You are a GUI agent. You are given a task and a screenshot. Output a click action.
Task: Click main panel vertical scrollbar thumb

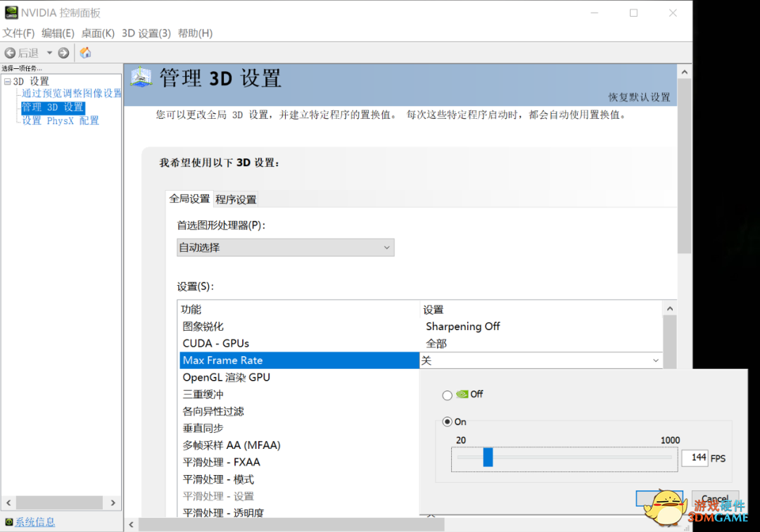[x=685, y=166]
